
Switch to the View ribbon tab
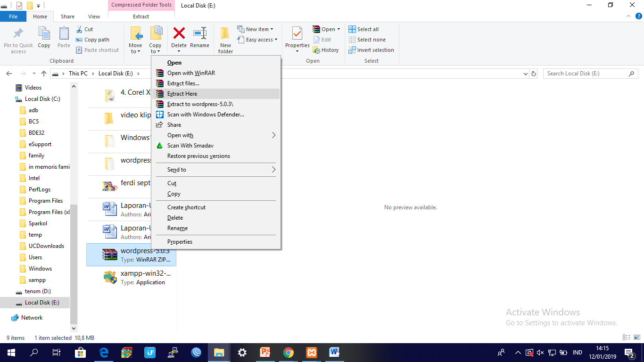(94, 16)
